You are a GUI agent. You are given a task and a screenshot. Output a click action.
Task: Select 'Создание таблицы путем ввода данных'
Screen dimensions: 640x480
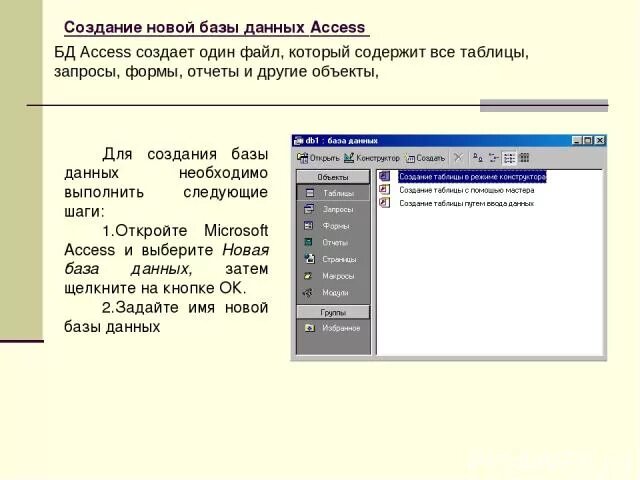tap(467, 203)
